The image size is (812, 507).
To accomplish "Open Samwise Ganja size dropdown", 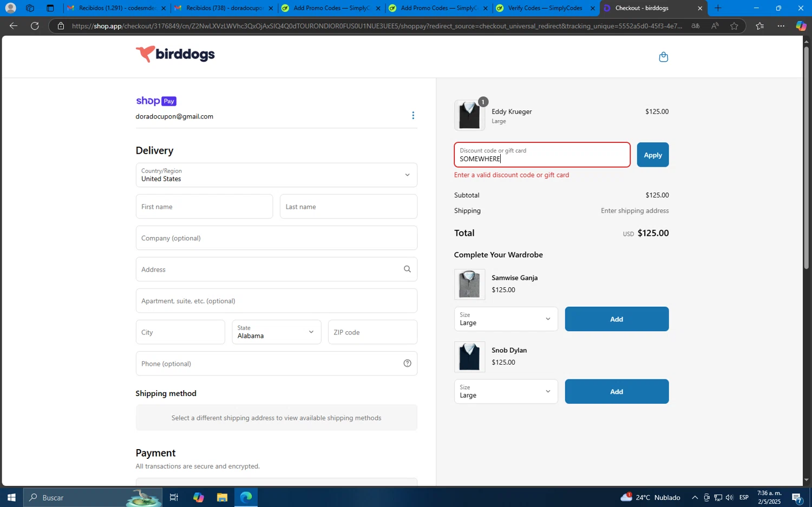I will point(506,319).
